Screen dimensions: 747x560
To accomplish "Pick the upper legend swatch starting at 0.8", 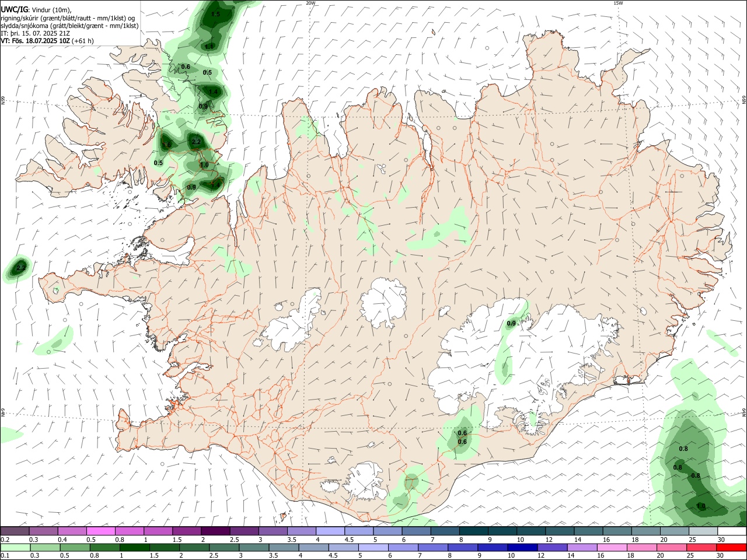I will tap(129, 531).
